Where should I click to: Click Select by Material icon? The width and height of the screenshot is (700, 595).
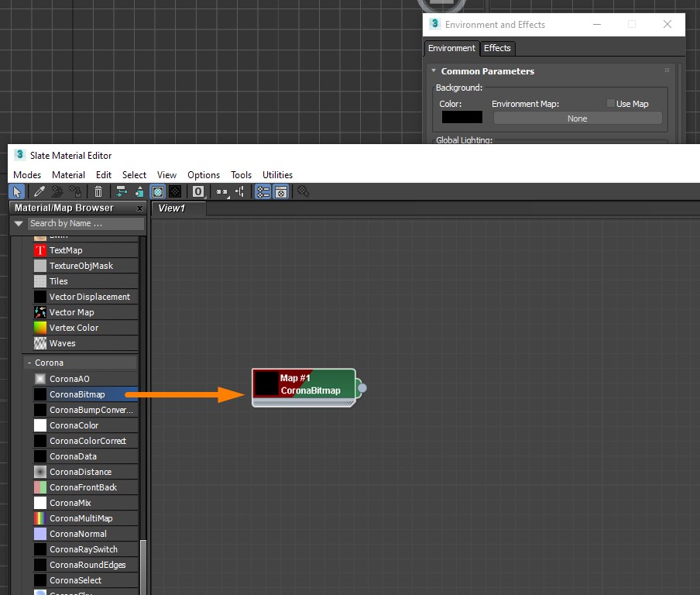pyautogui.click(x=303, y=192)
